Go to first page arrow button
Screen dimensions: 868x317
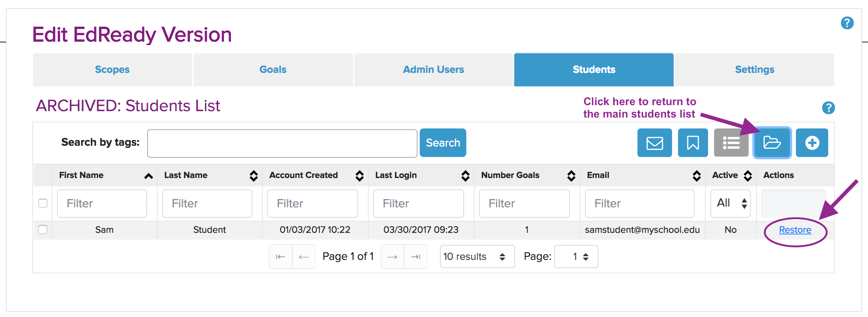[x=280, y=257]
